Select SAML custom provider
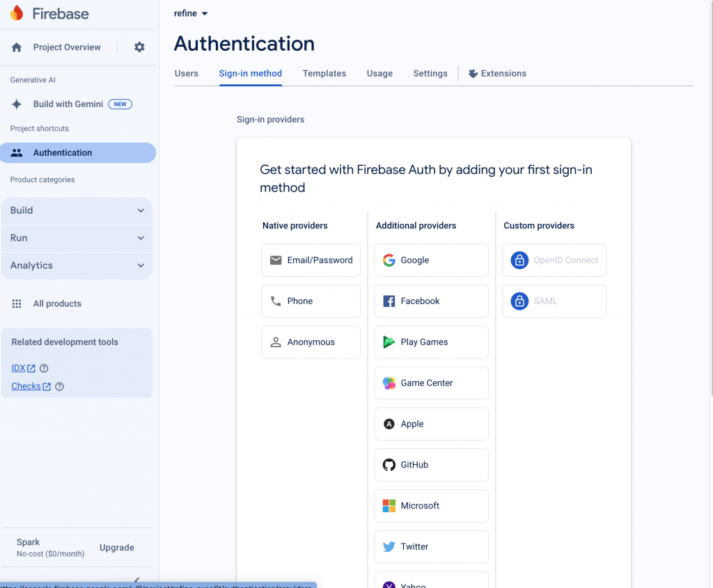Screen dimensions: 713x588 coord(554,301)
